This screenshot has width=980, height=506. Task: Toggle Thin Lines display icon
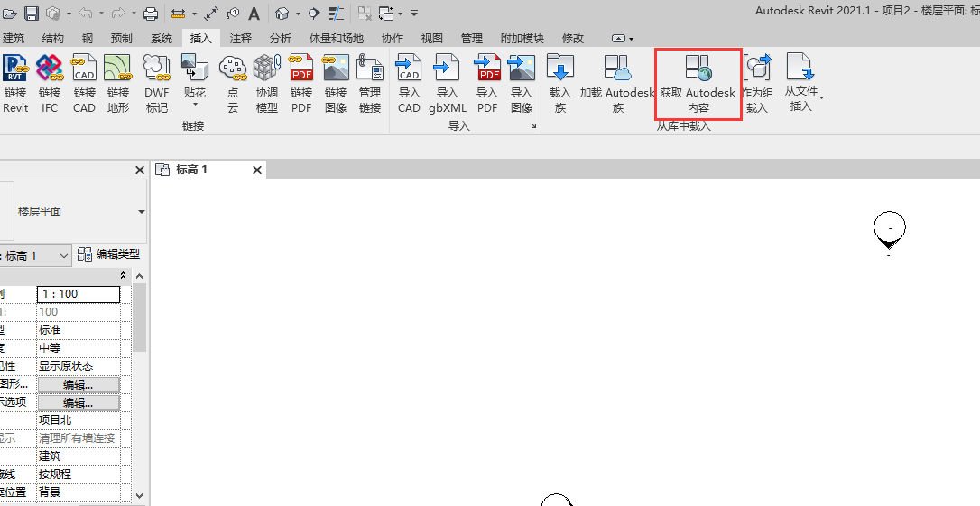coord(337,14)
